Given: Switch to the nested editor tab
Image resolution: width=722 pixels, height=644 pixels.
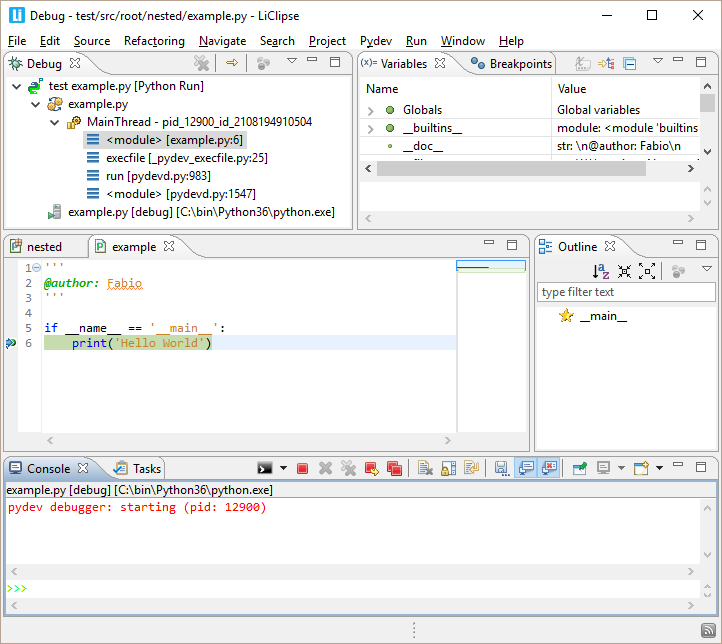Looking at the screenshot, I should tap(37, 247).
